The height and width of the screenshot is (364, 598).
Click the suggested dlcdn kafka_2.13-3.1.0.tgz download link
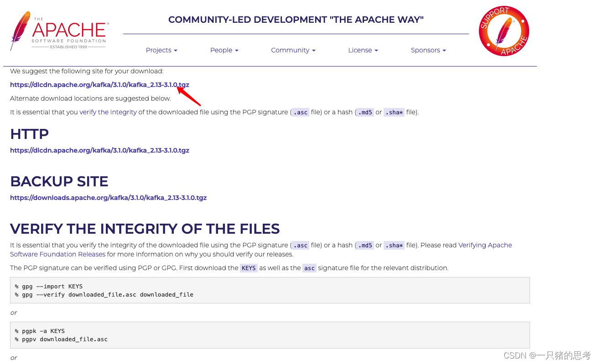99,85
